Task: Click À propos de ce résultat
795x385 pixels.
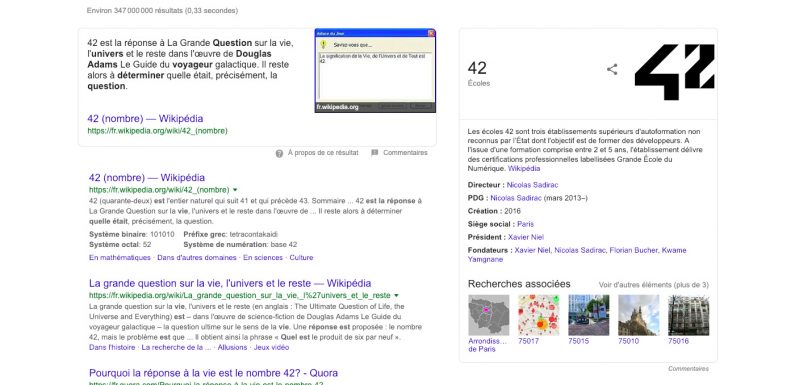Action: pyautogui.click(x=323, y=153)
